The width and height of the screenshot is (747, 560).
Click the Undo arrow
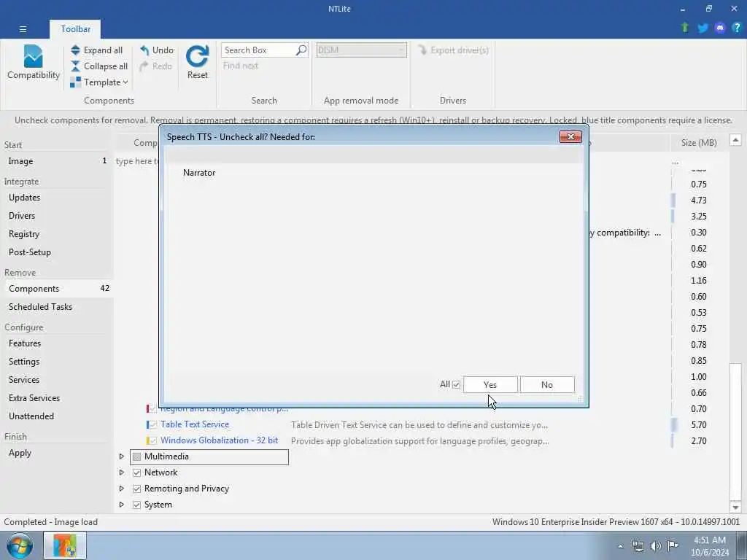tap(145, 50)
